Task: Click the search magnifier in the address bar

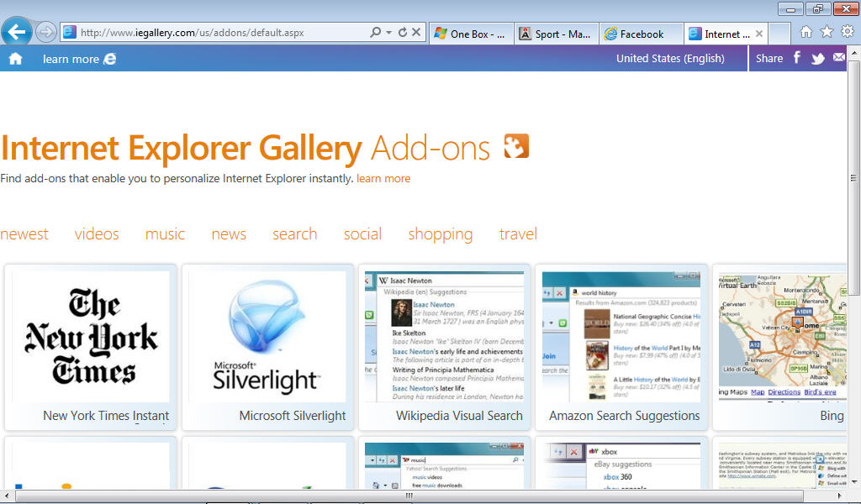Action: [376, 33]
